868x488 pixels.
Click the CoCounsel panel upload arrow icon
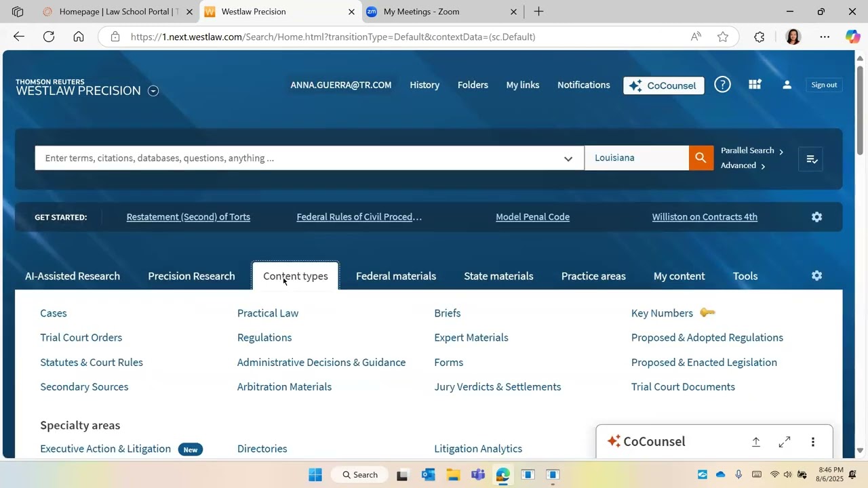coord(756,442)
